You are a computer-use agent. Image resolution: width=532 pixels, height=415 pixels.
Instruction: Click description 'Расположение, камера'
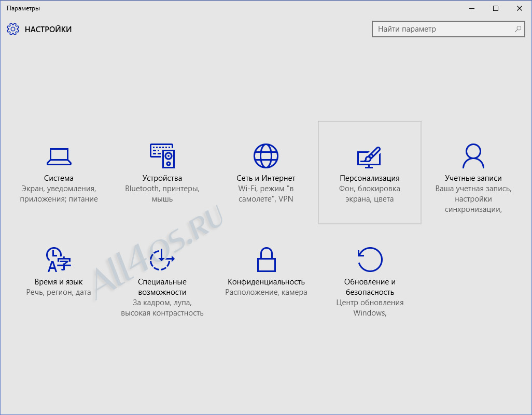[x=267, y=292]
